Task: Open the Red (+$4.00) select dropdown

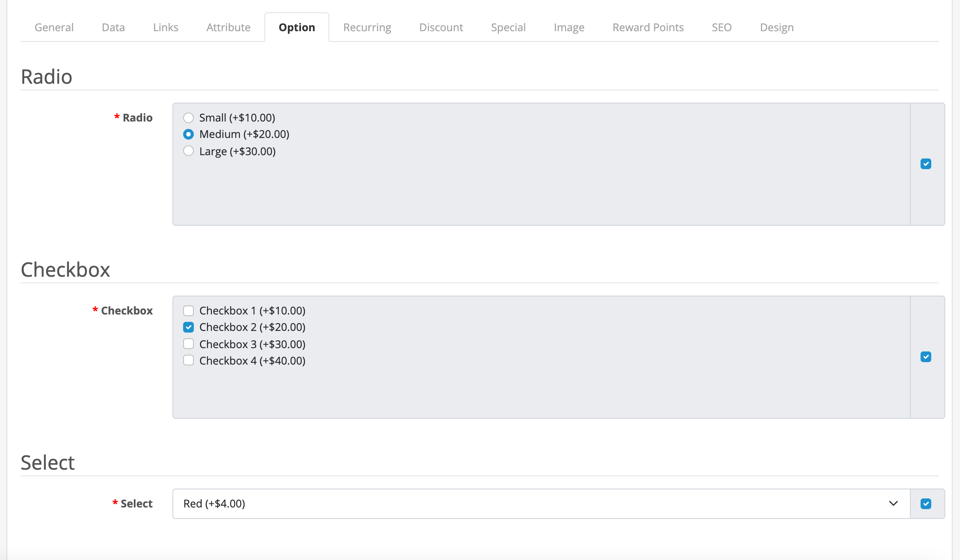Action: 534,504
